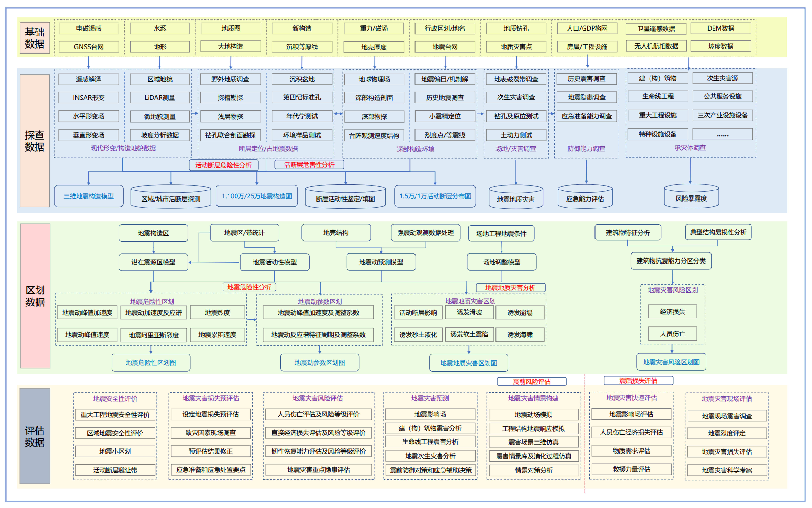Select the DEM数据 box

(x=721, y=28)
